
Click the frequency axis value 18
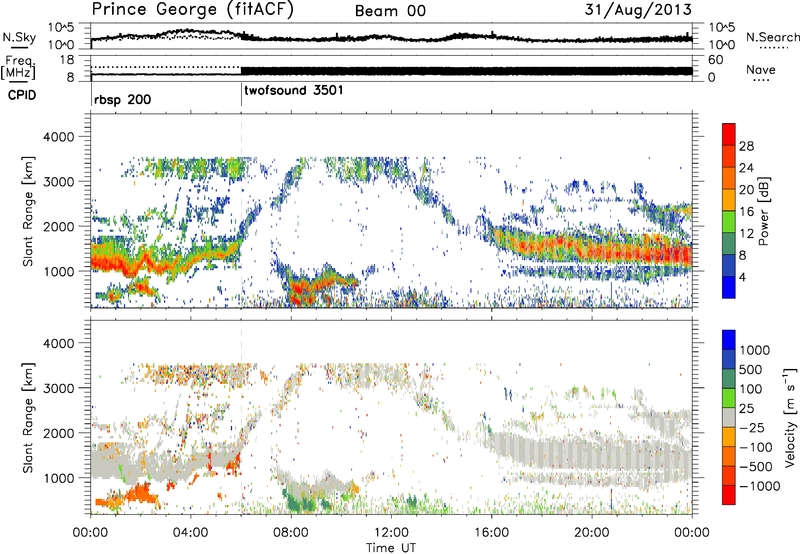tap(67, 60)
